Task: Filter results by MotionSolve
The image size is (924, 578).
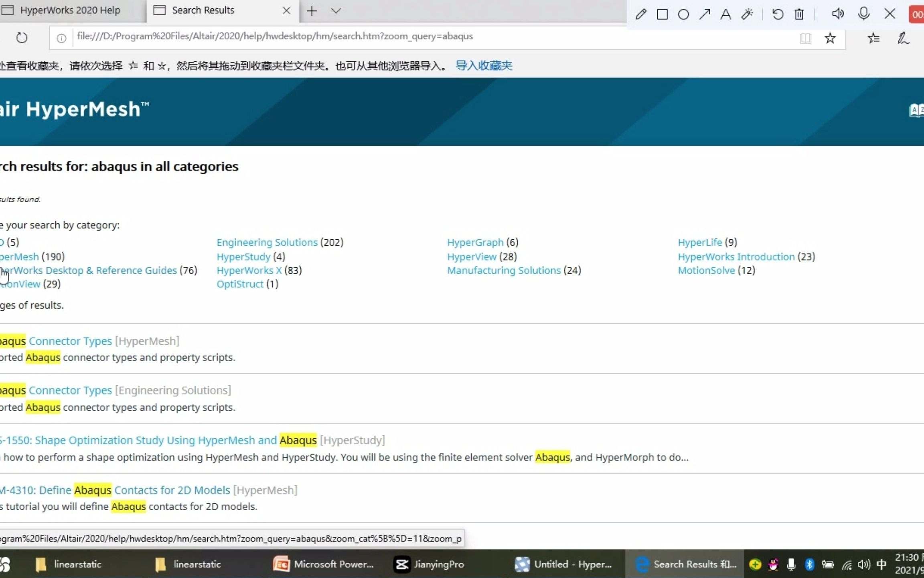Action: 706,270
